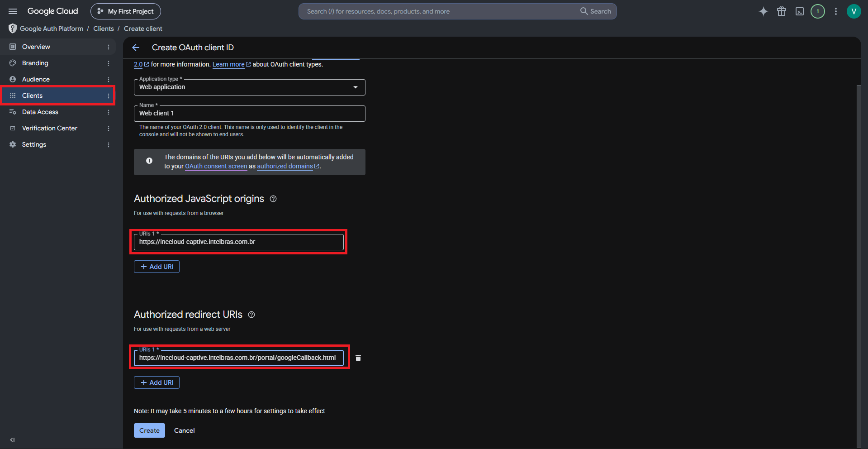Open the authorized domains link
Viewport: 868px width, 449px height.
288,166
